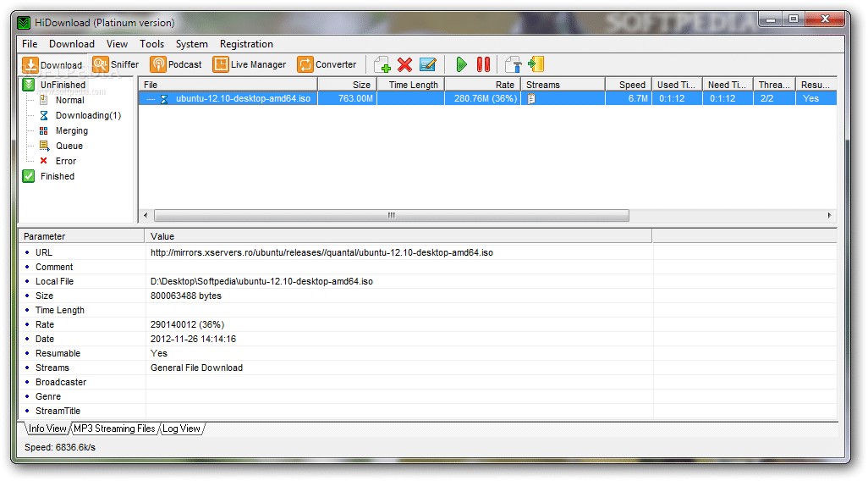Click the red X delete task icon
Image resolution: width=868 pixels, height=481 pixels.
[405, 64]
